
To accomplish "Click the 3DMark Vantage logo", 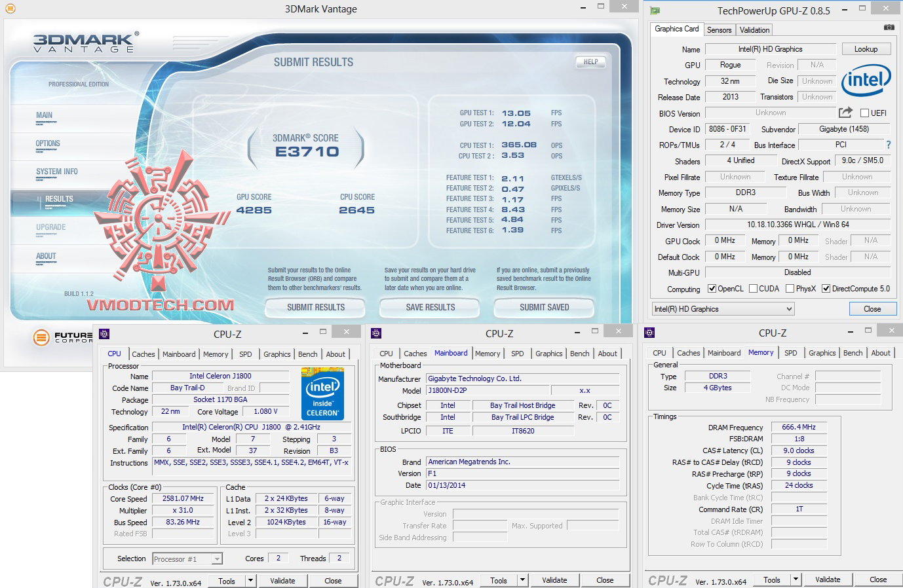I will point(86,42).
